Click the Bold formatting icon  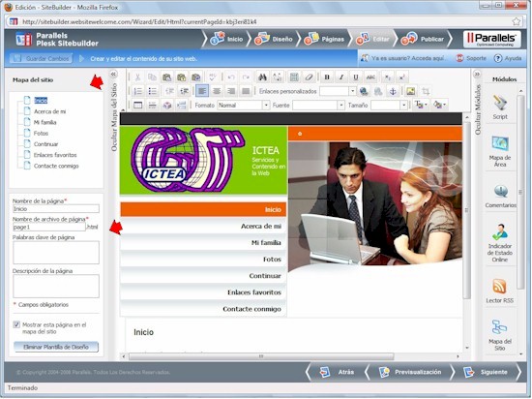click(327, 77)
